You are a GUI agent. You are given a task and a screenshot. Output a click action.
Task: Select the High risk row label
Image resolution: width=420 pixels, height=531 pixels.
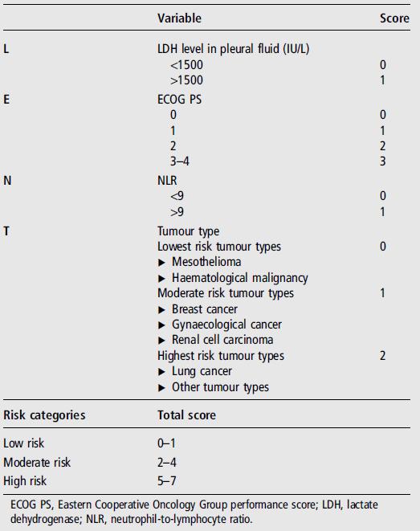point(25,481)
